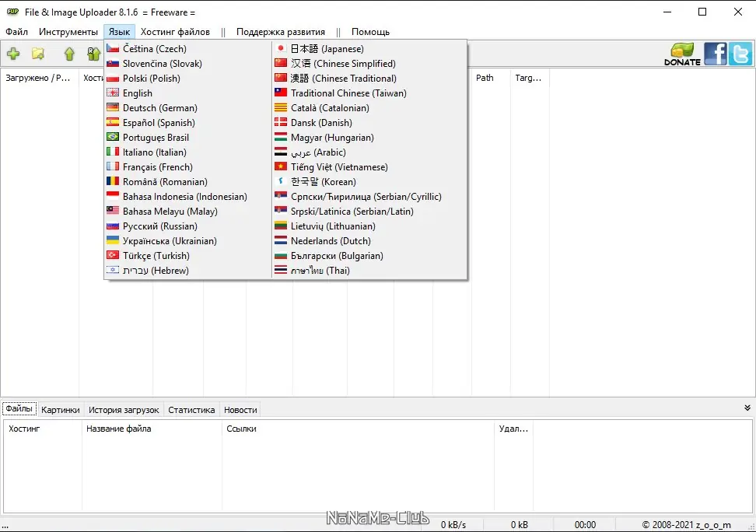The image size is (756, 532).
Task: Select Čeština (Czech) language
Action: pos(188,49)
